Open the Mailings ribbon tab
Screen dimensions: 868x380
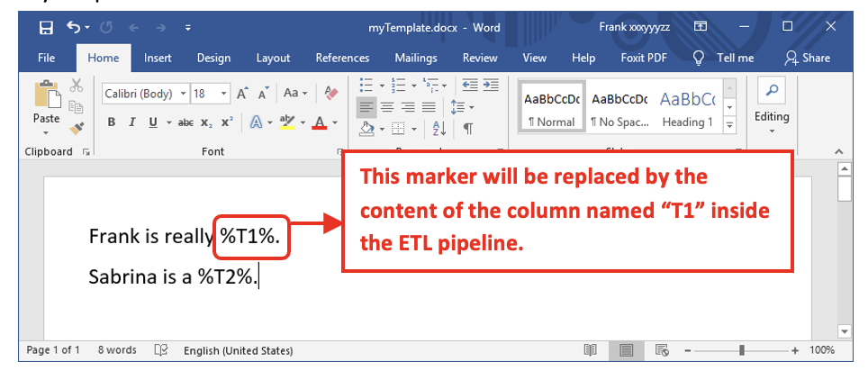(x=415, y=58)
